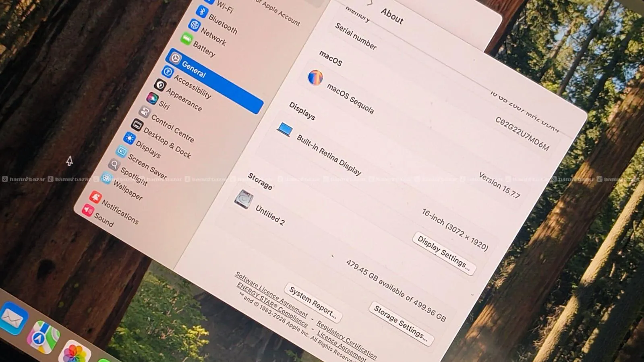Click the Display Settings... button

pos(444,254)
